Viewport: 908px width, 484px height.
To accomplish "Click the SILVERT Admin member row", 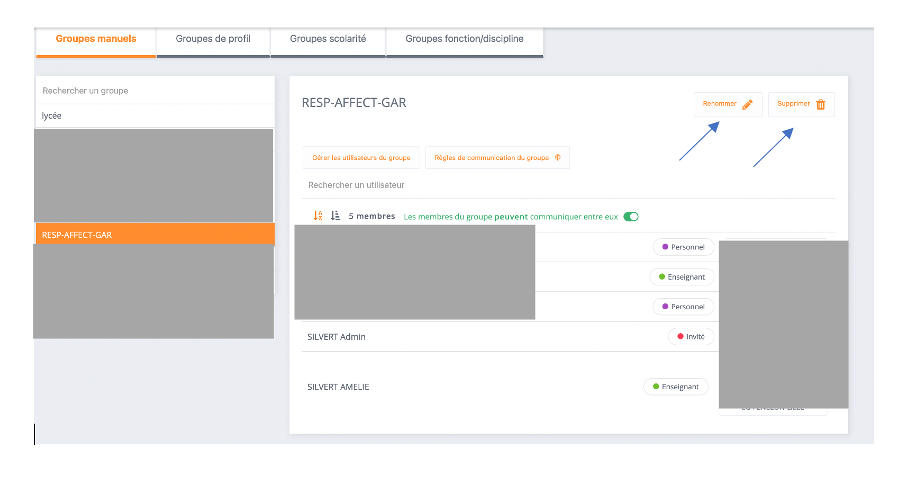I will pos(337,337).
